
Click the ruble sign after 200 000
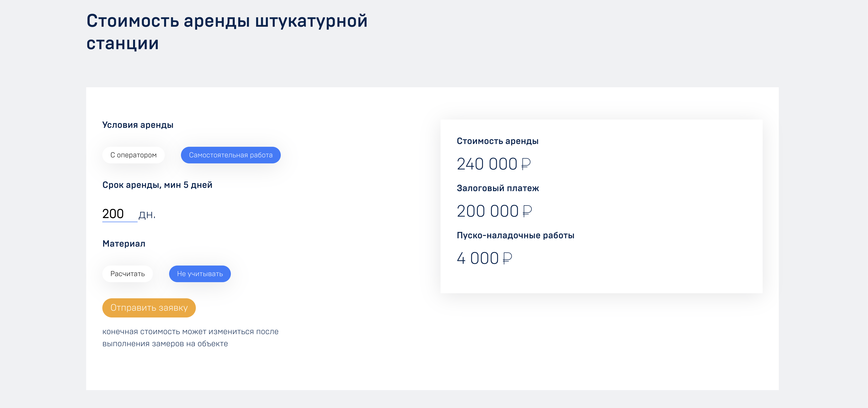coord(527,211)
